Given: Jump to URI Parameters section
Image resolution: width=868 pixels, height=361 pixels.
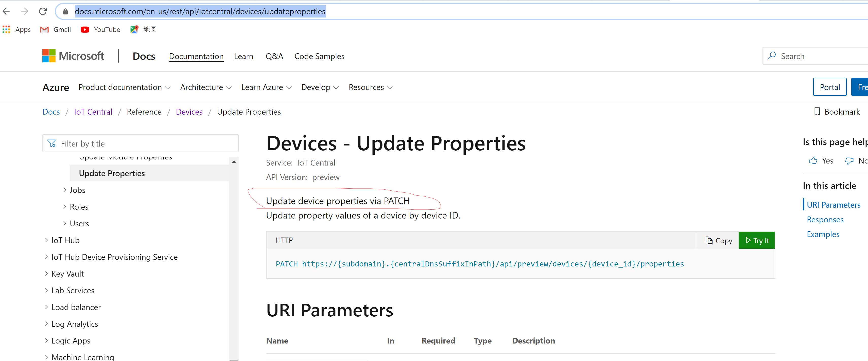Looking at the screenshot, I should click(833, 205).
